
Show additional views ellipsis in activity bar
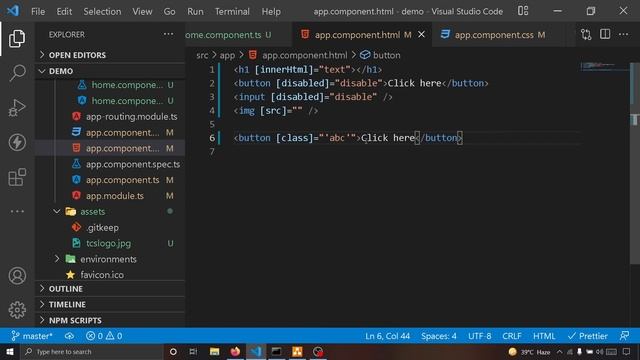coord(17,211)
